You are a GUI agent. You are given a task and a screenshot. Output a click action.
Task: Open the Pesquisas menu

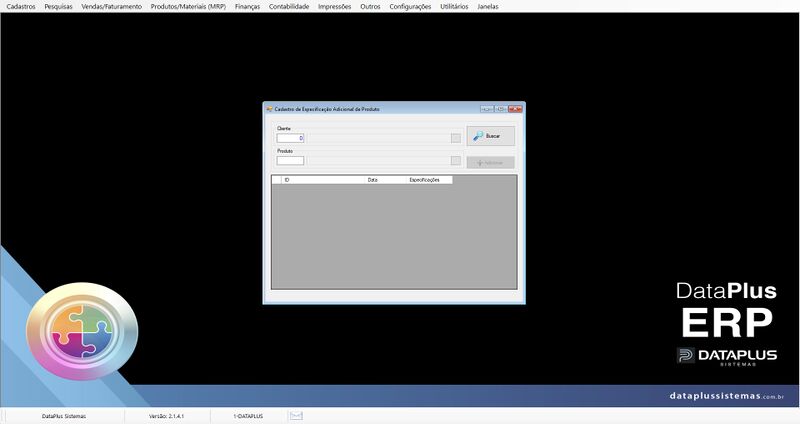tap(58, 7)
